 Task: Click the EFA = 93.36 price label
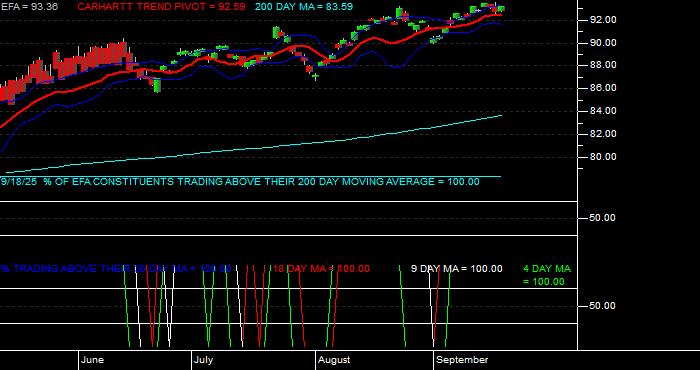pyautogui.click(x=29, y=7)
